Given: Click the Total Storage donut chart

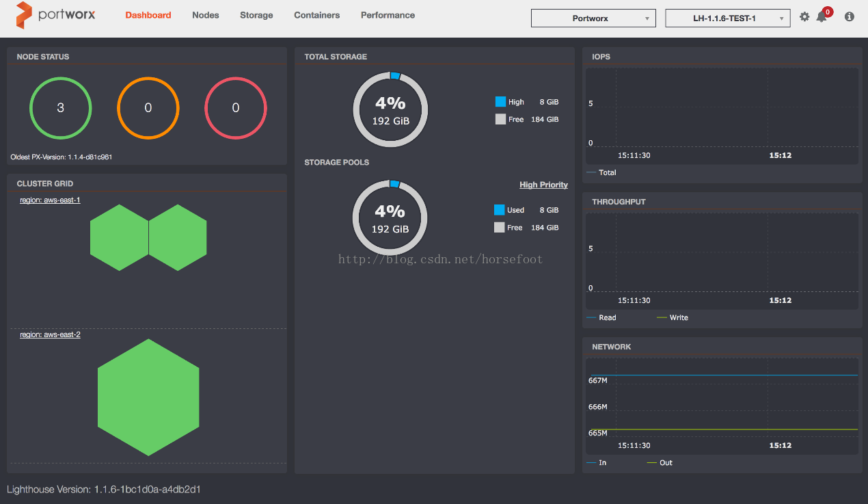Looking at the screenshot, I should point(390,109).
